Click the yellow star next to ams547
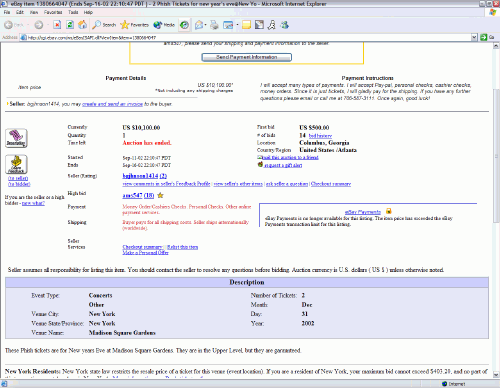500x388 pixels. pyautogui.click(x=160, y=195)
